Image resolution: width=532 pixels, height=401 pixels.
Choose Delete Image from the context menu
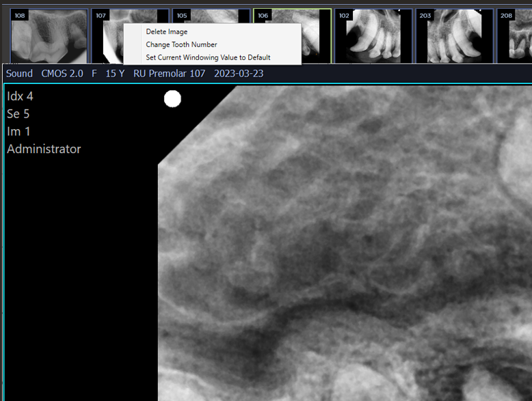coord(166,31)
